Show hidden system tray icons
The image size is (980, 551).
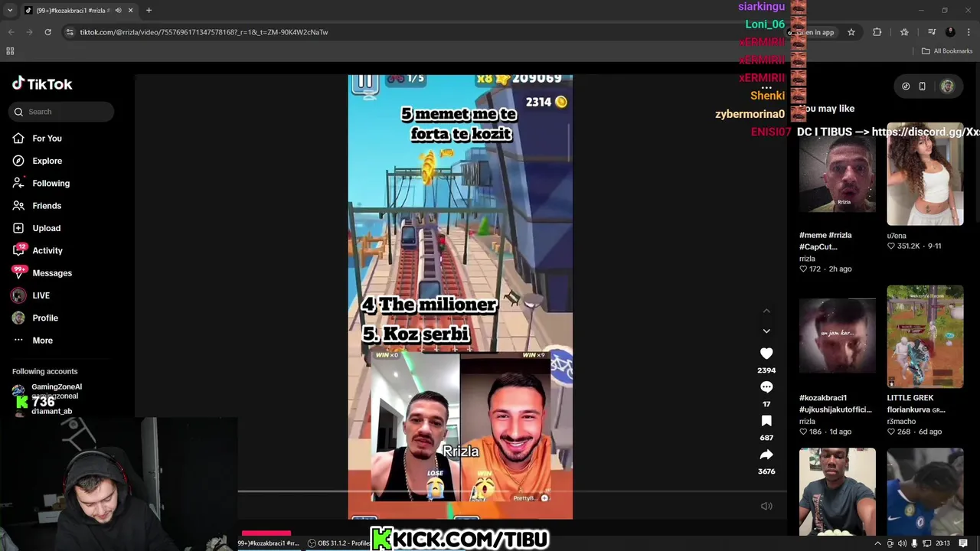877,543
